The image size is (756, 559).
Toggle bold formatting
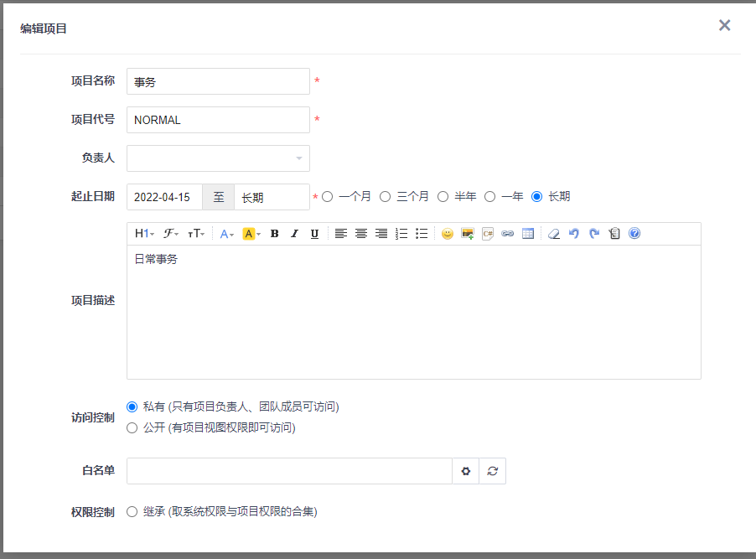point(274,234)
